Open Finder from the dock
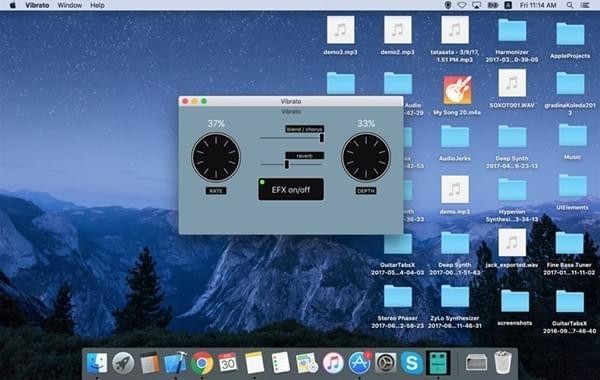 [x=97, y=363]
